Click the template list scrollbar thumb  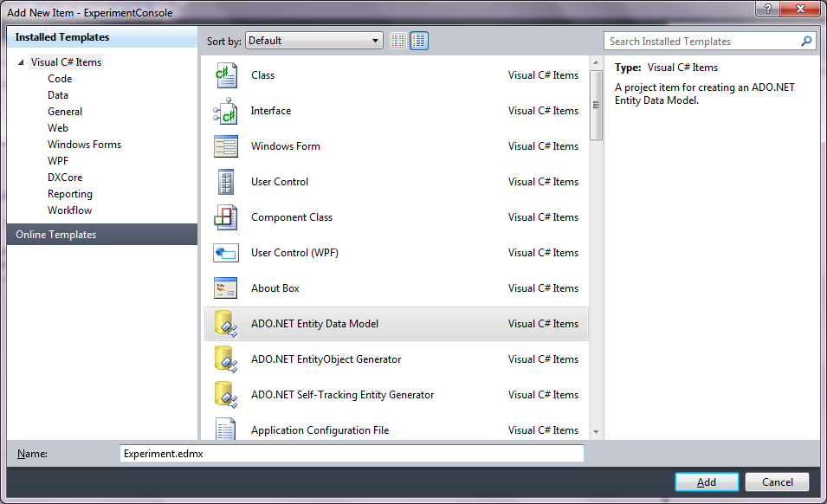pyautogui.click(x=596, y=105)
